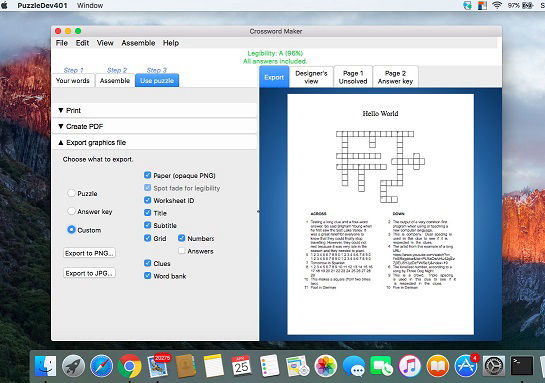Open iBooks orange book icon
Screen dimensions: 545x383
click(438, 366)
